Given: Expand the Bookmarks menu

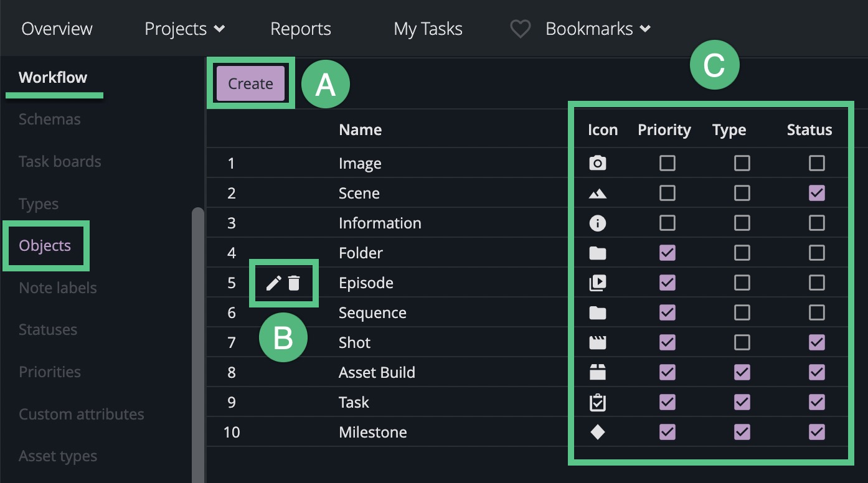Looking at the screenshot, I should click(x=596, y=28).
